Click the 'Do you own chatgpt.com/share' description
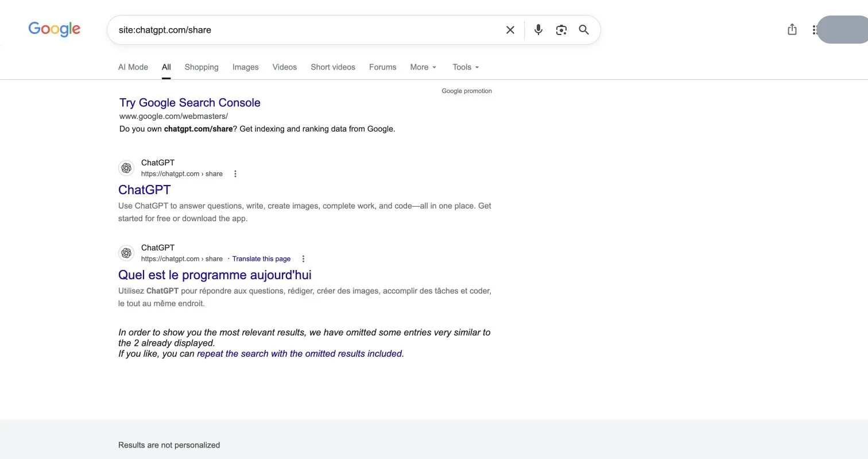The height and width of the screenshot is (459, 868). tap(257, 129)
